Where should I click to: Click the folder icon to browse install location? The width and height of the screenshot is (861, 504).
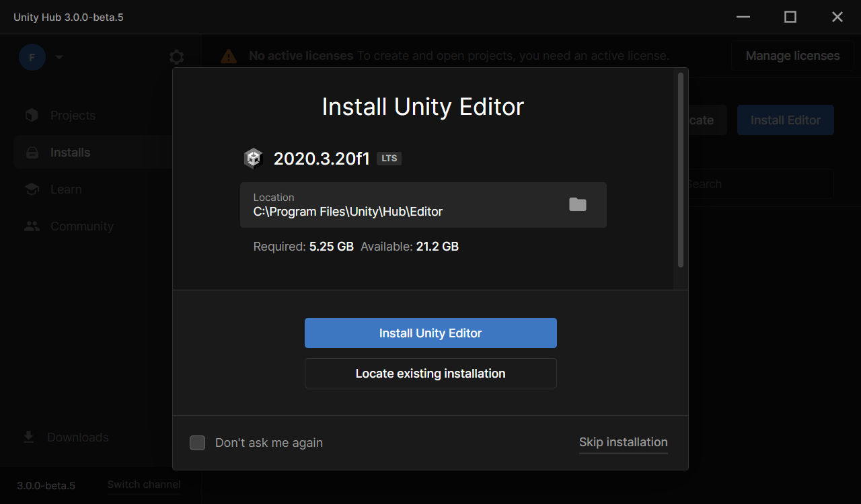(x=577, y=205)
